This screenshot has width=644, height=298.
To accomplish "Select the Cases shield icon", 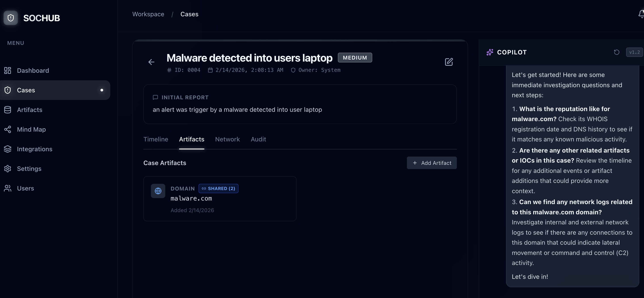I will point(8,90).
